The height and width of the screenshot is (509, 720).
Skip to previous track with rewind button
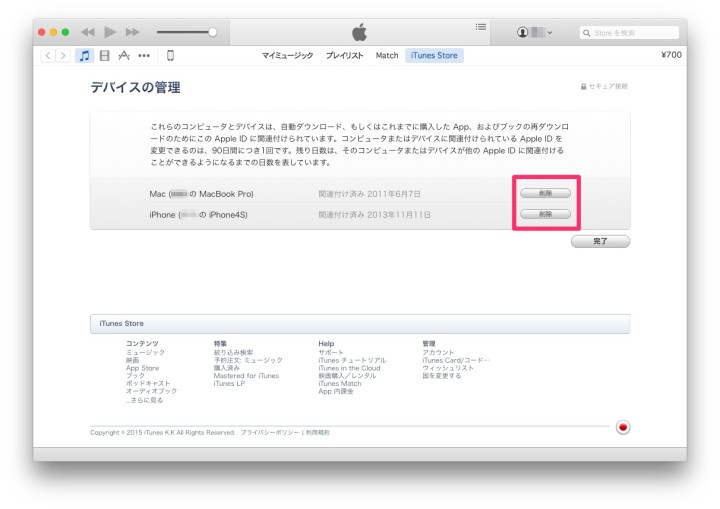[88, 32]
